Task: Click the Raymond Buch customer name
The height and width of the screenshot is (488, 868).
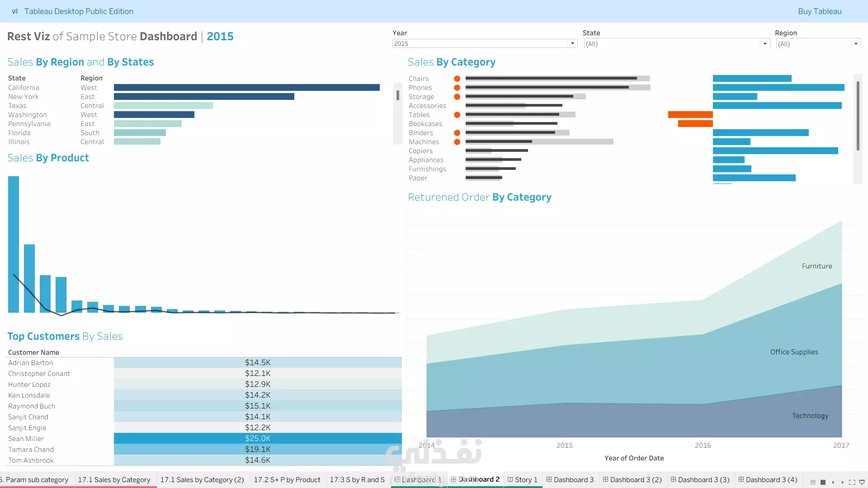Action: [x=32, y=406]
